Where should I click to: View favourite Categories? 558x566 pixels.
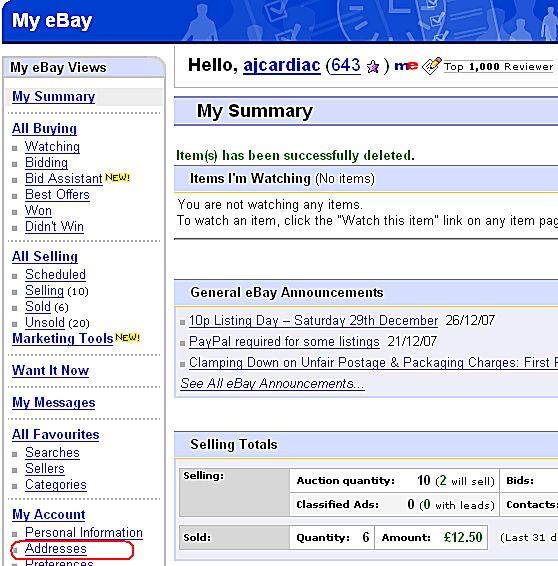click(x=56, y=485)
